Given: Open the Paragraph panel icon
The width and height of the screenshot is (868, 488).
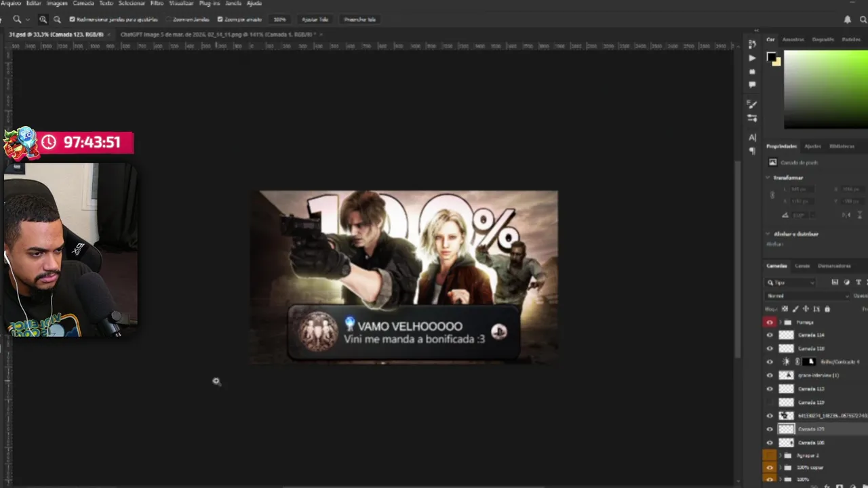Looking at the screenshot, I should pyautogui.click(x=752, y=151).
